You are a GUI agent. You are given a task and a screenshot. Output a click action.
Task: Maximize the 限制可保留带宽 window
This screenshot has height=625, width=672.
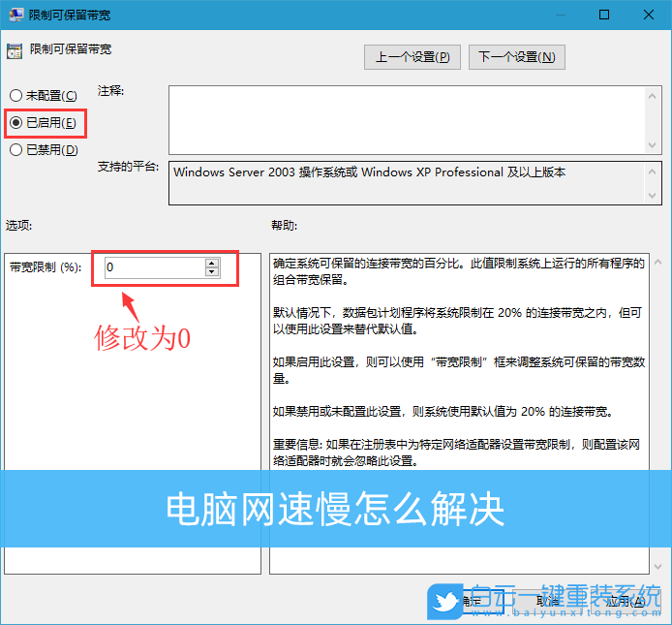(x=604, y=15)
